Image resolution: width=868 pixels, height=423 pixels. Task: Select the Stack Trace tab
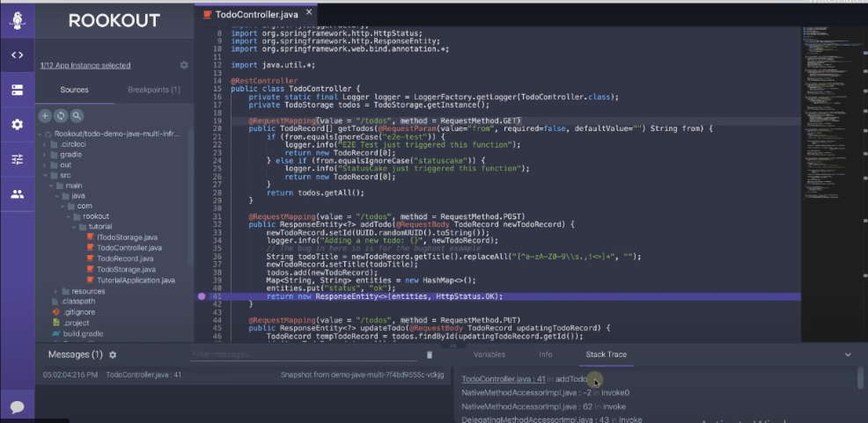607,354
